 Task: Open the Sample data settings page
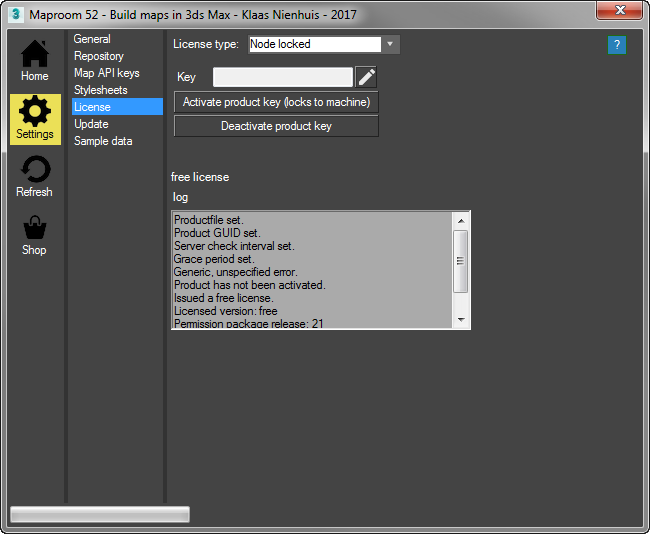tap(103, 141)
